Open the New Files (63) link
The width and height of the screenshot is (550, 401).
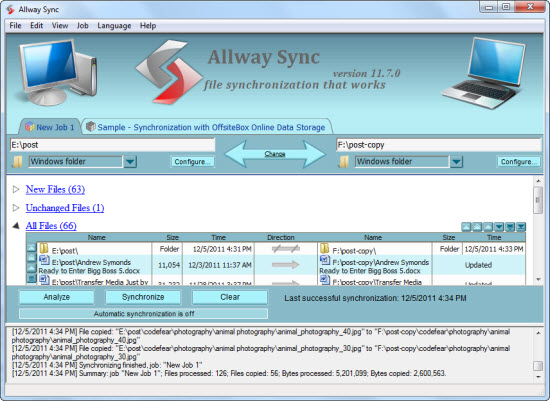click(x=55, y=189)
